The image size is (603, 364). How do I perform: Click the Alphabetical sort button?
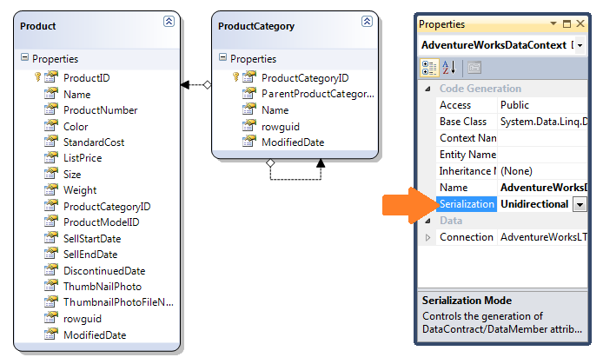point(448,68)
